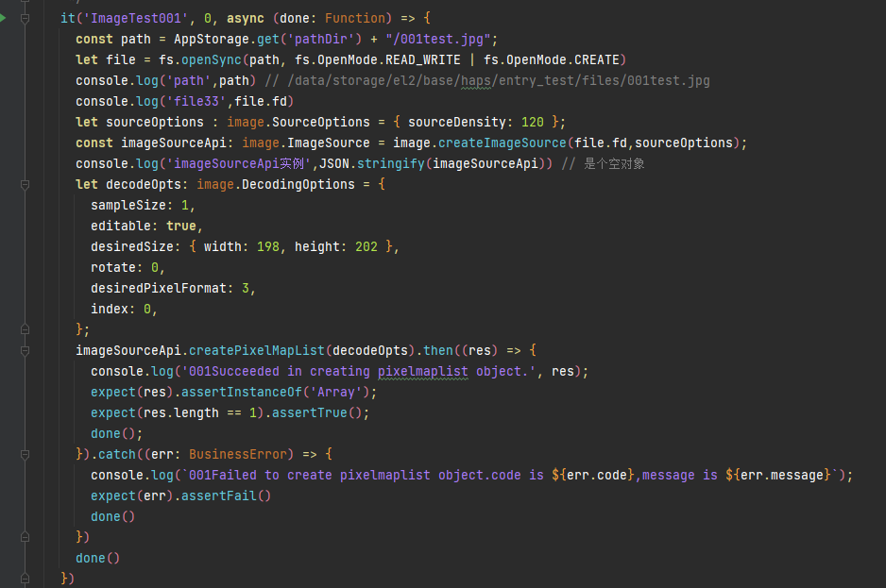886x588 pixels.
Task: Click the CREATE open mode constant
Action: (x=597, y=60)
